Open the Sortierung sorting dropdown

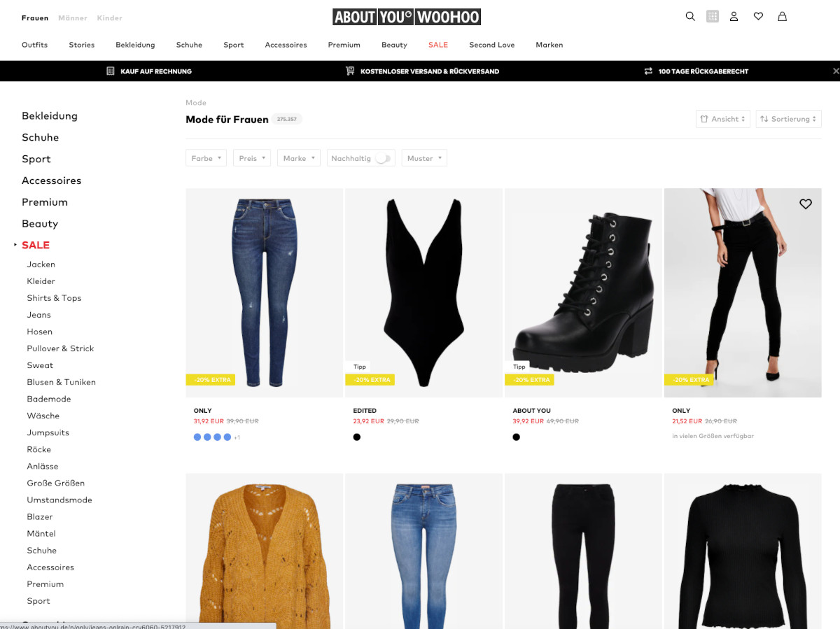[x=788, y=119]
